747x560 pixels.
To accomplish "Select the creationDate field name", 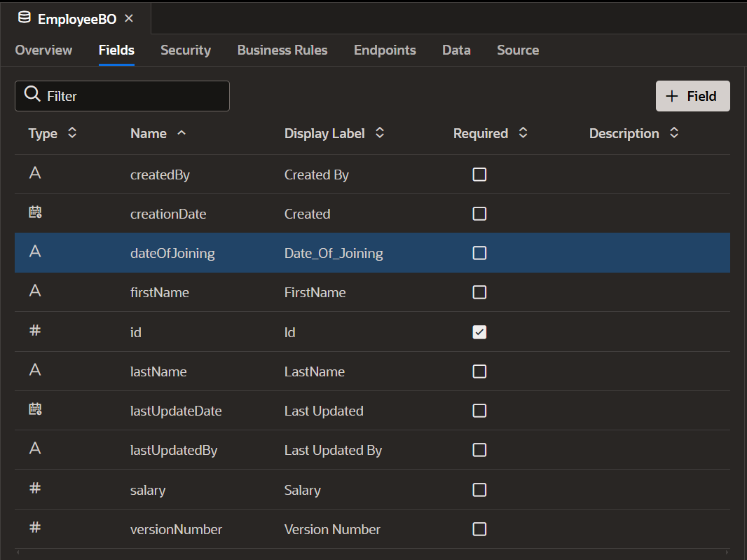I will [168, 214].
